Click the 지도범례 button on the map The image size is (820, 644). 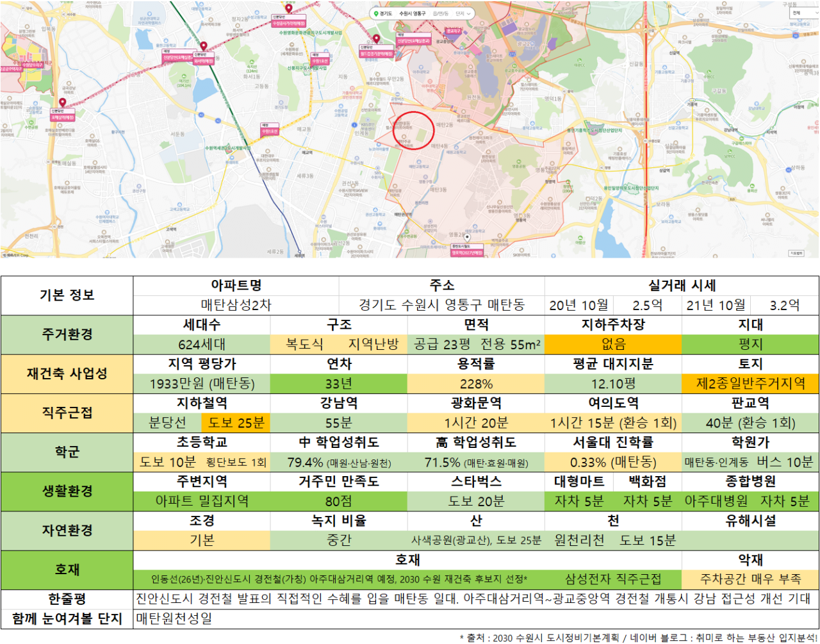[x=796, y=253]
